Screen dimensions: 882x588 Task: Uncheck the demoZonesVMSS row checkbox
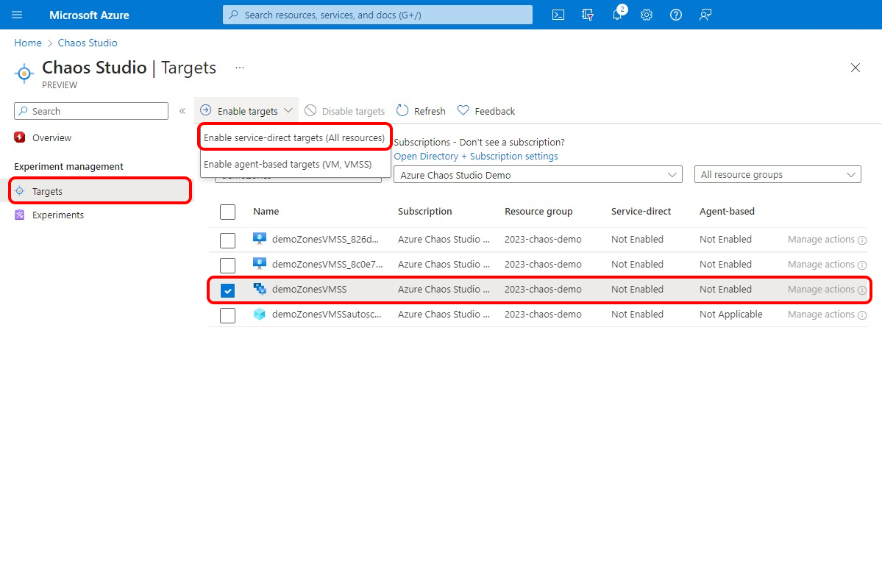pos(228,290)
